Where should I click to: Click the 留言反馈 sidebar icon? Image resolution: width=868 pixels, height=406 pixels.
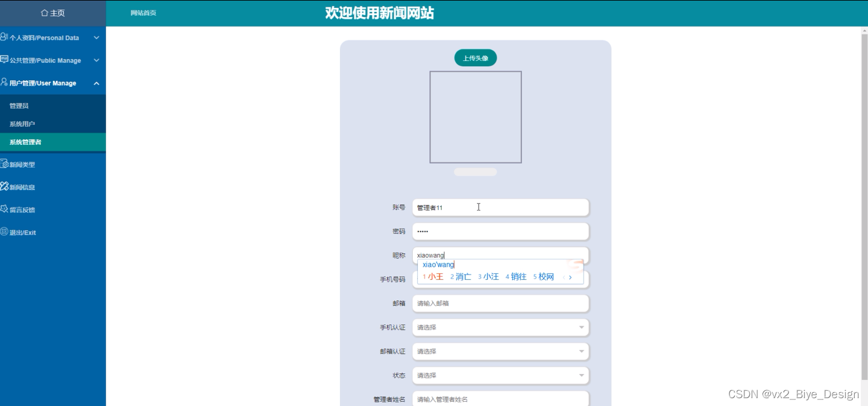(4, 209)
